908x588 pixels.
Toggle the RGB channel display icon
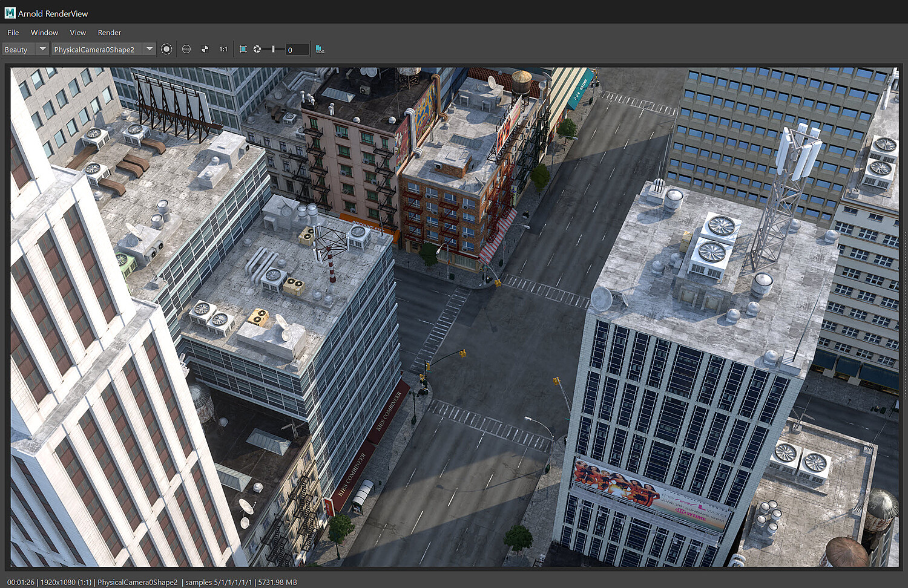[186, 49]
